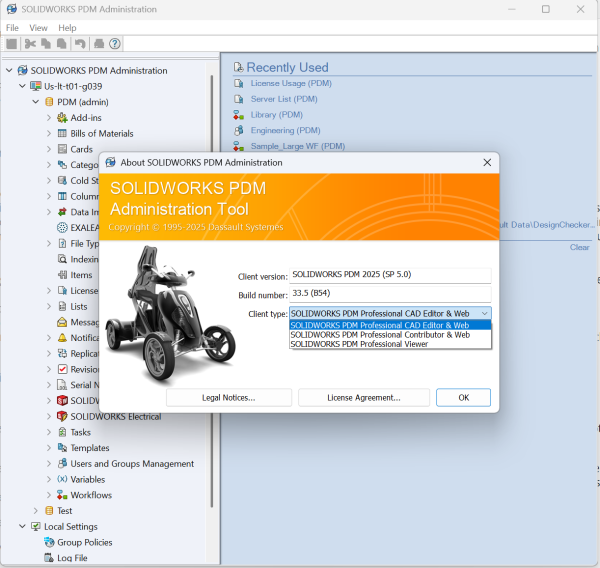Click the Users and Groups Management icon
The height and width of the screenshot is (568, 600).
(62, 464)
